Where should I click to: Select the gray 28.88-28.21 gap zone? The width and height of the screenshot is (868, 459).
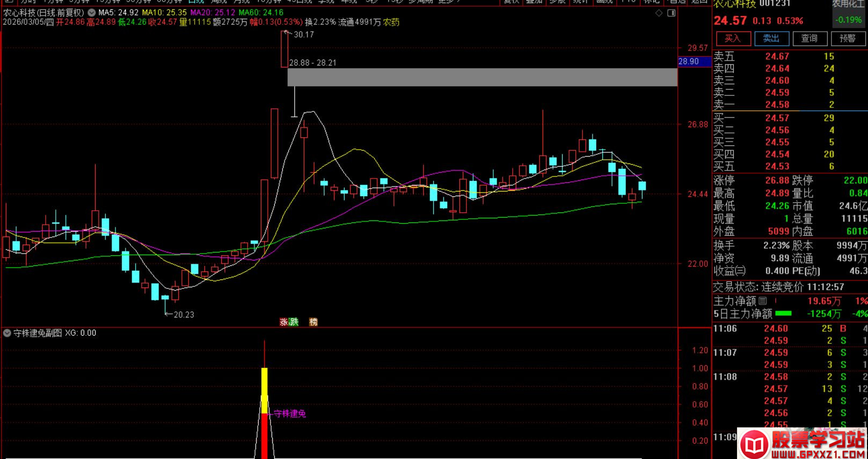coord(482,77)
